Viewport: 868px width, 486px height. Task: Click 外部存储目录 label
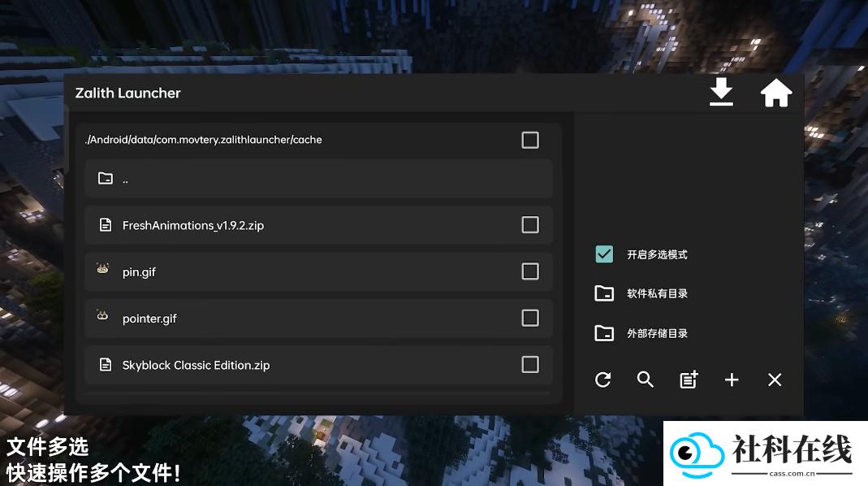tap(657, 333)
